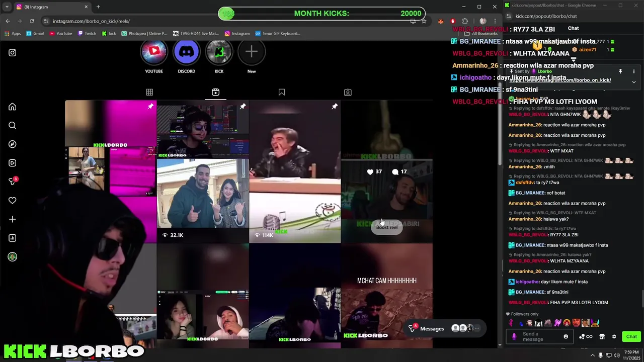
Task: Open the channel points icon in Kick chat
Action: click(x=586, y=337)
